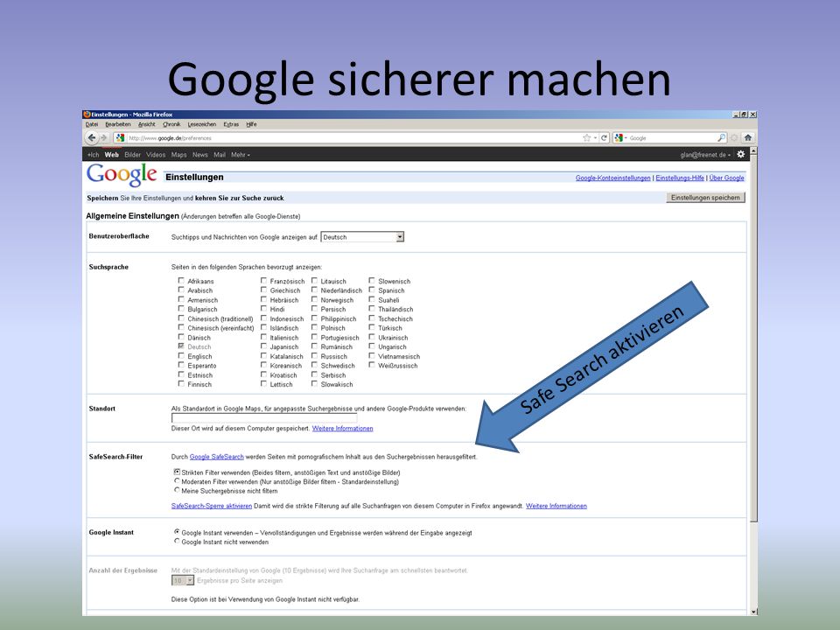This screenshot has width=840, height=630.
Task: Open Weitere Informationen link in SafeSearch section
Action: coord(556,507)
